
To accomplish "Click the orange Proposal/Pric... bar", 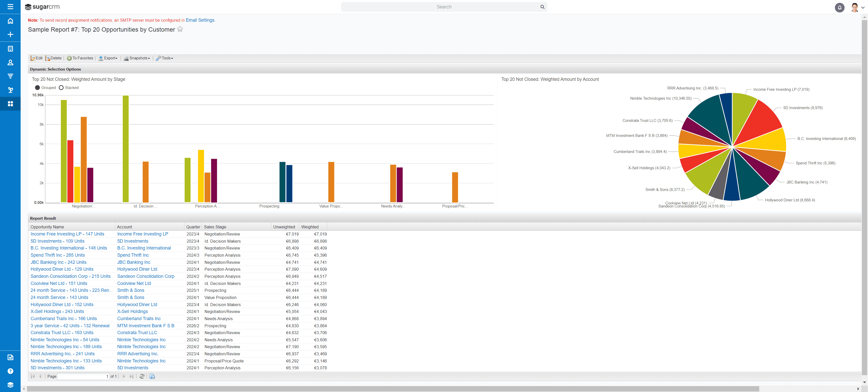I will [455, 187].
